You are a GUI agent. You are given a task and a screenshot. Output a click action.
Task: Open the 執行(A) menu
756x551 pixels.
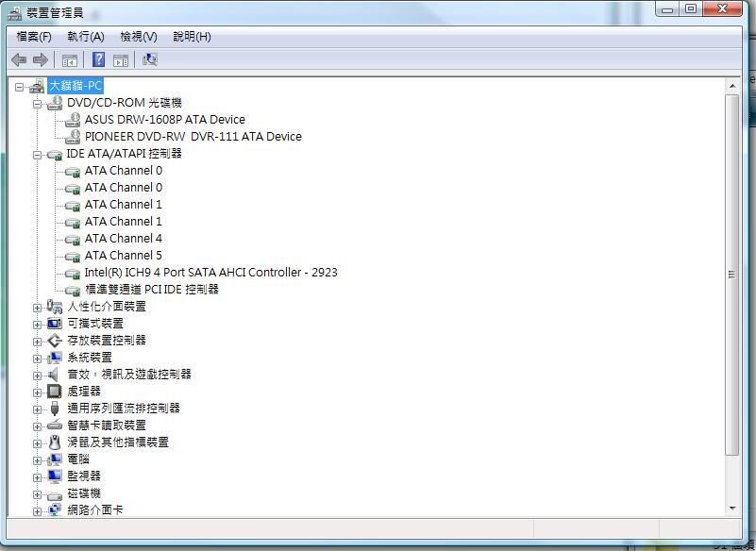[86, 37]
